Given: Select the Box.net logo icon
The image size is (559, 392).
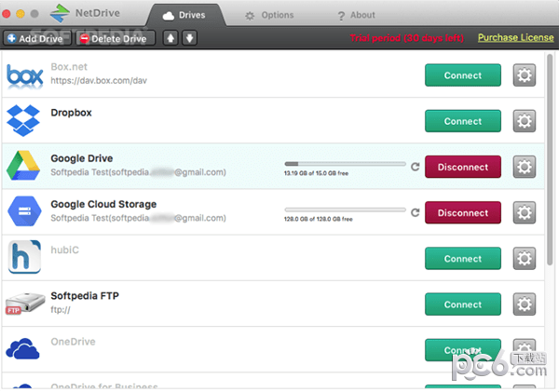Looking at the screenshot, I should [25, 75].
